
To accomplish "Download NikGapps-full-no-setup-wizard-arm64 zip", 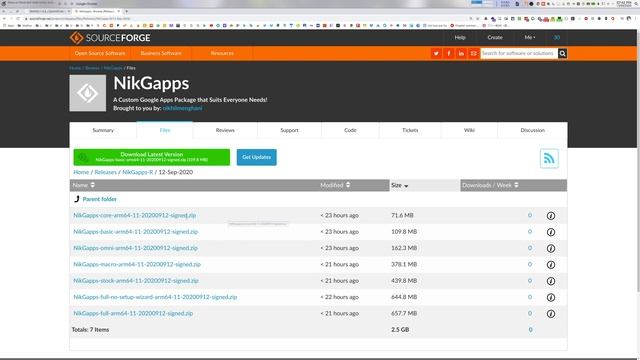I will (155, 297).
